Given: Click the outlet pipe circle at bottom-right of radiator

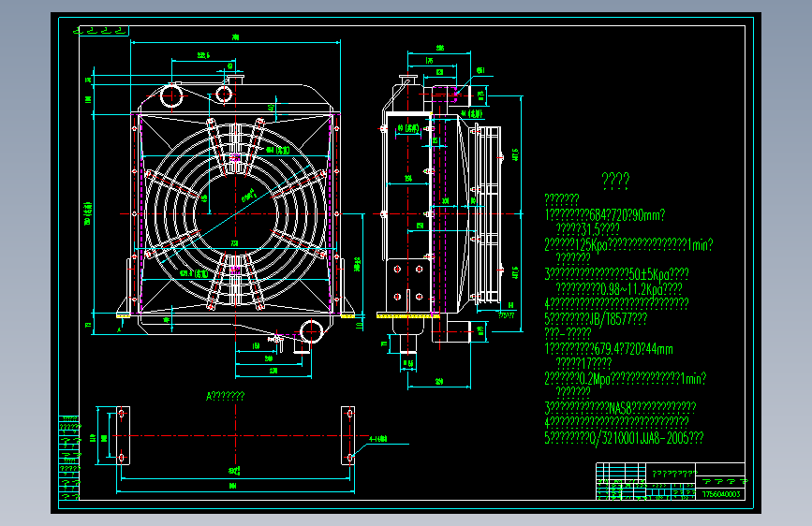Looking at the screenshot, I should 311,332.
